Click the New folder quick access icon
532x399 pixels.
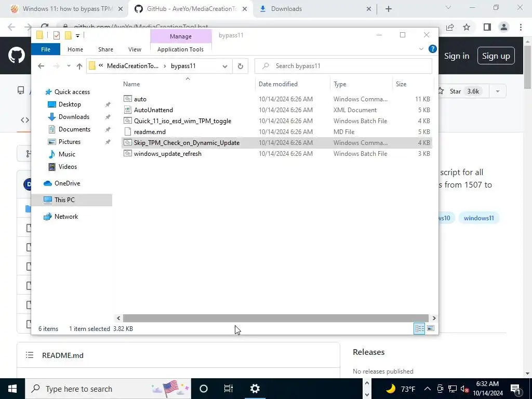click(68, 35)
